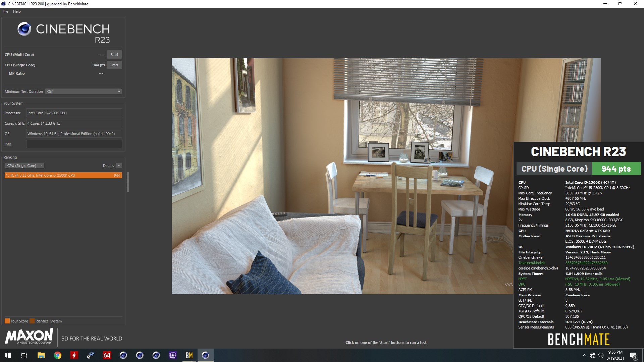The height and width of the screenshot is (362, 644).
Task: Click the BENCHMATE logo in overlay
Action: (579, 340)
